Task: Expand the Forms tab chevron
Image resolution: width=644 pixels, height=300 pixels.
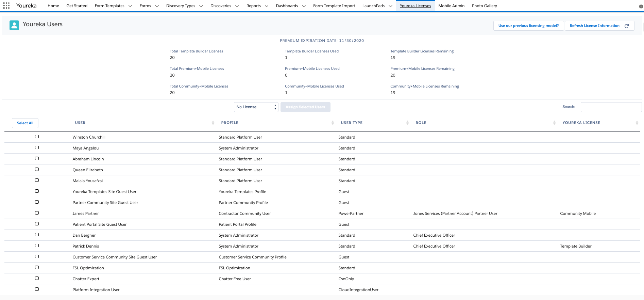Action: (x=157, y=6)
